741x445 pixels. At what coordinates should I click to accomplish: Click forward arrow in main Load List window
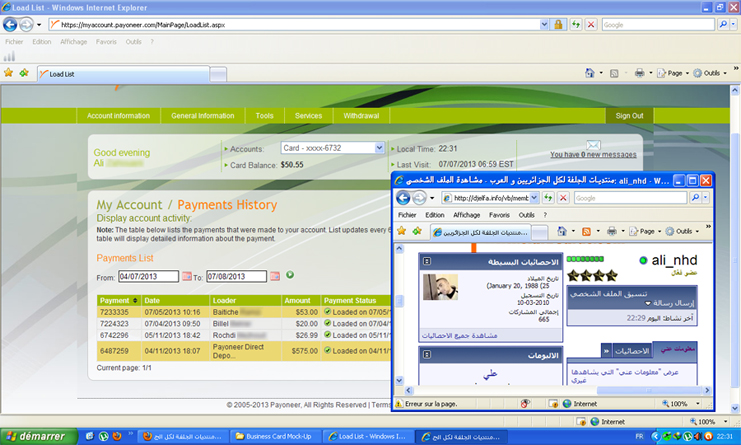(x=26, y=25)
